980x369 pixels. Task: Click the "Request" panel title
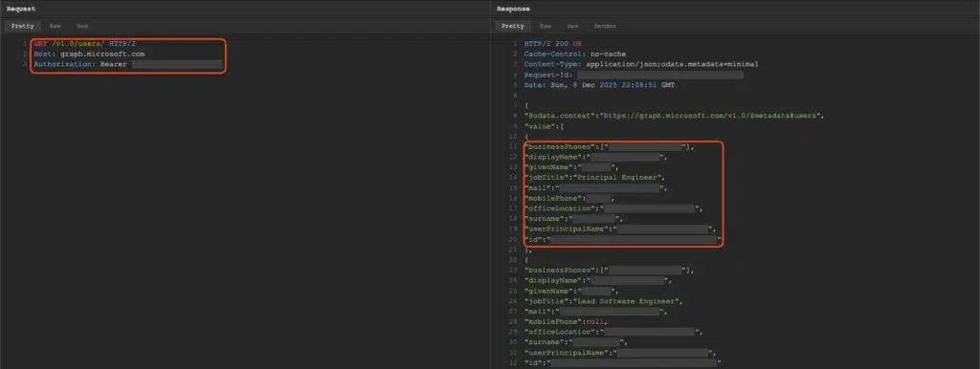tap(21, 9)
